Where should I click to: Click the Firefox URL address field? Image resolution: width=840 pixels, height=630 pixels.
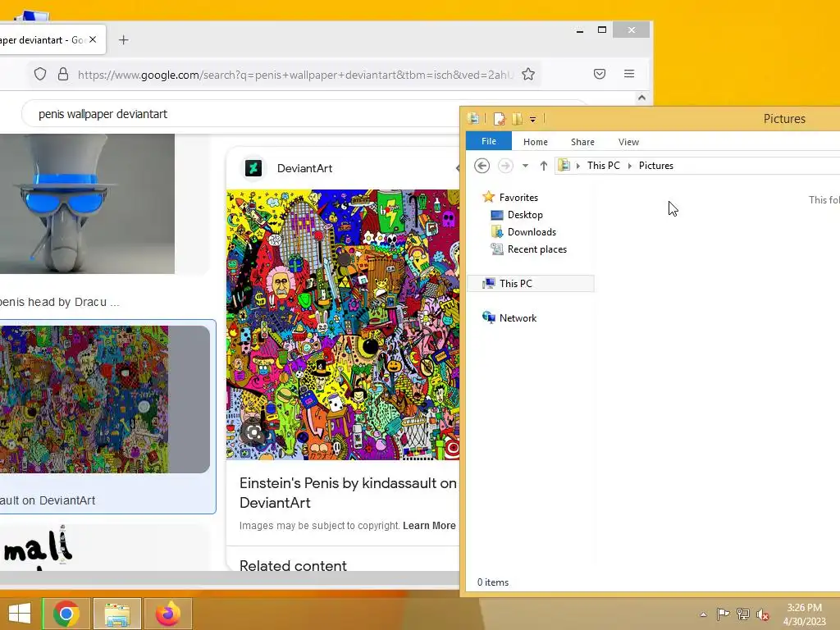(x=294, y=75)
